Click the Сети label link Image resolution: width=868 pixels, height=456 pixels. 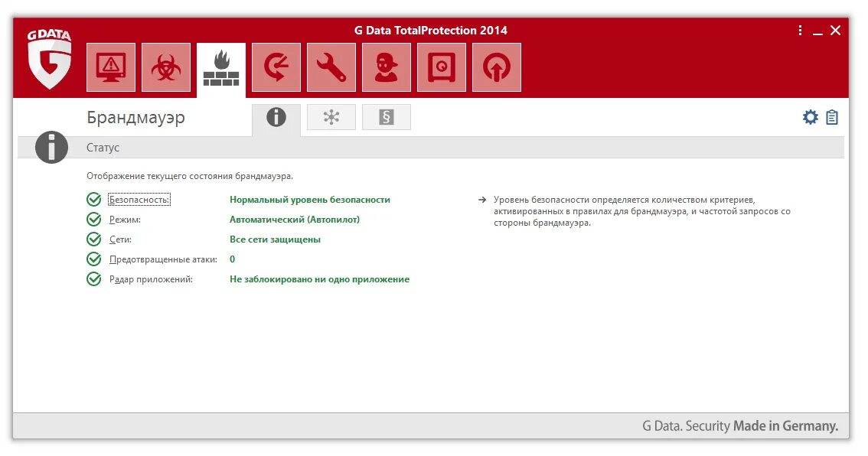[x=120, y=239]
